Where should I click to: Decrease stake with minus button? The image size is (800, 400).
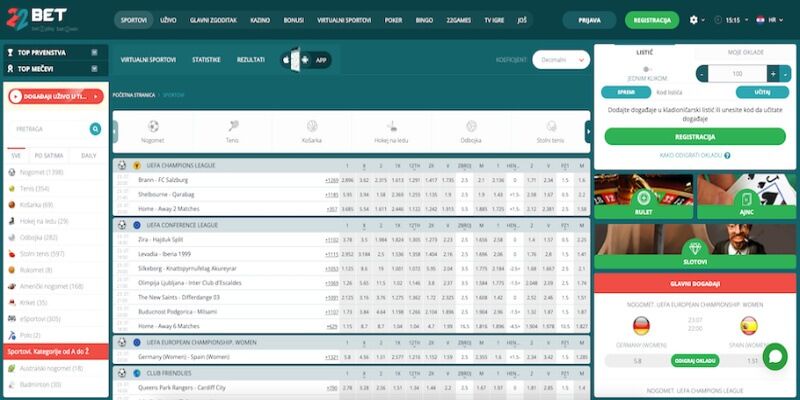pyautogui.click(x=702, y=74)
